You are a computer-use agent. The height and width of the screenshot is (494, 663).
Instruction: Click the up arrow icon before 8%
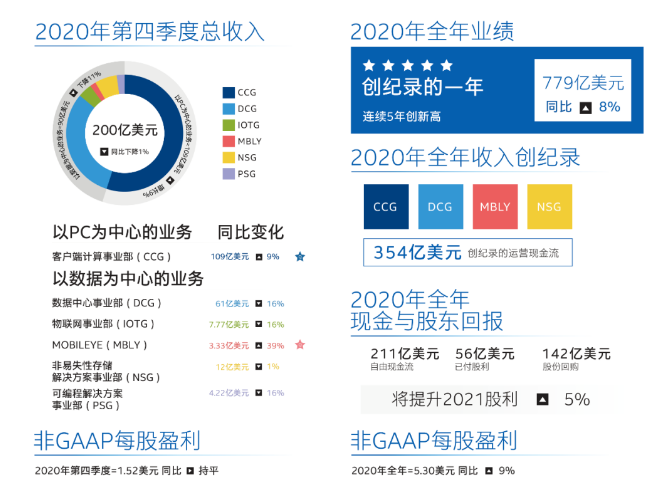(586, 108)
